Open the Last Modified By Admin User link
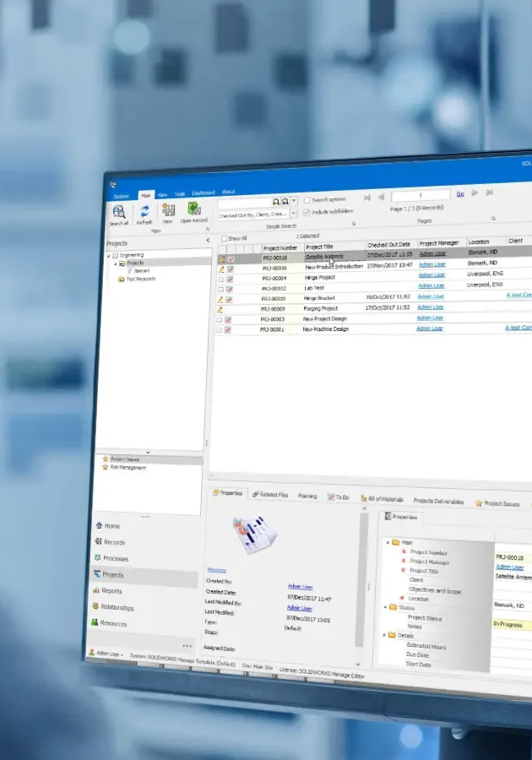 tap(299, 608)
